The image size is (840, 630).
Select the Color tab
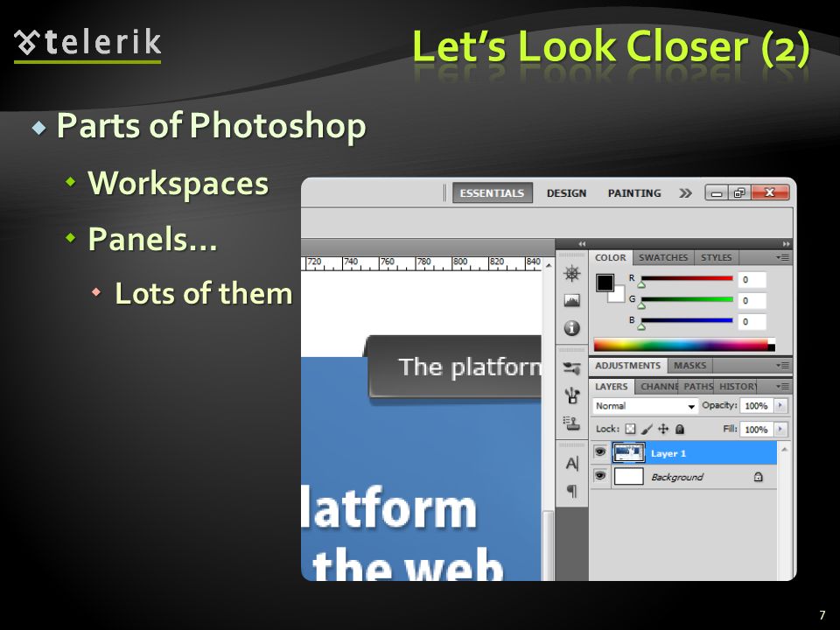pyautogui.click(x=610, y=257)
